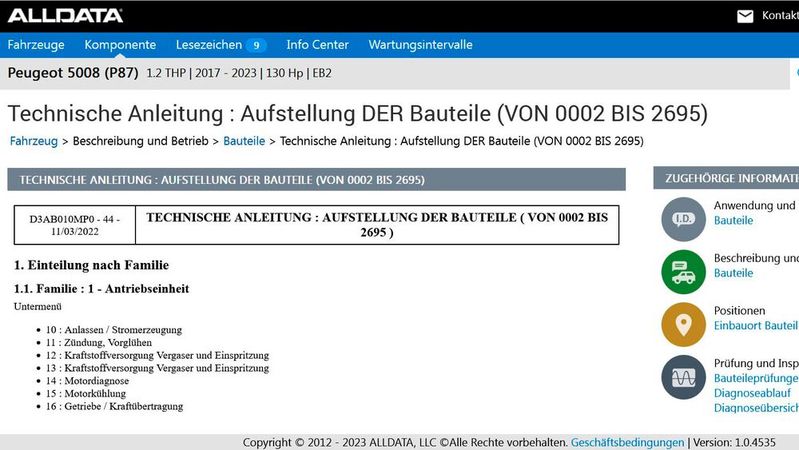Click the green car description icon
Viewport: 799px width, 450px height.
[x=683, y=272]
